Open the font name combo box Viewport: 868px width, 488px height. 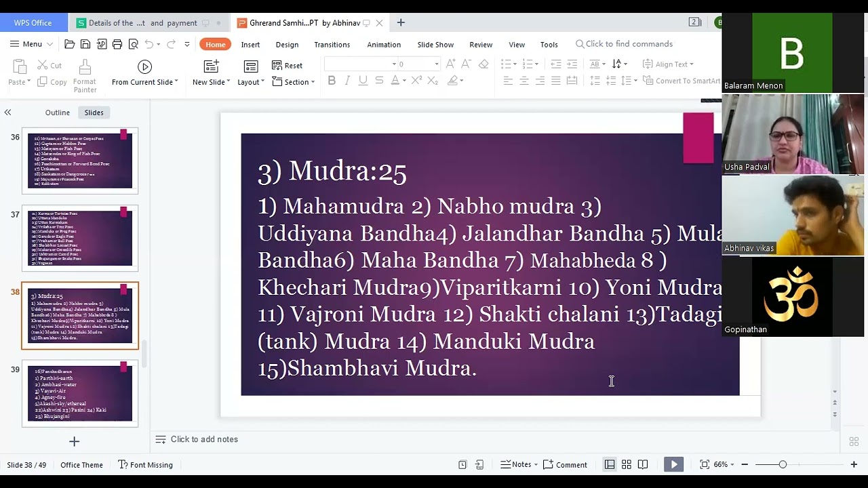[x=361, y=64]
